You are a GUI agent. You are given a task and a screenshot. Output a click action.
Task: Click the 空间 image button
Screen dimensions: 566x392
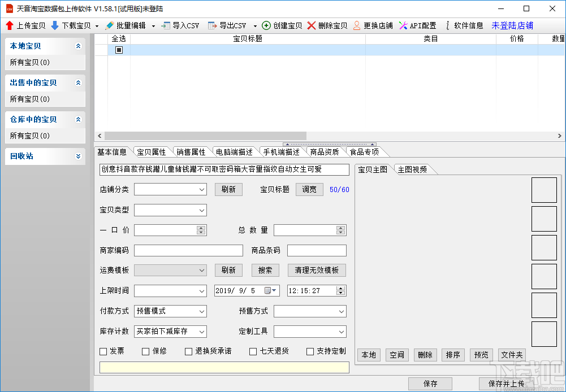click(397, 355)
